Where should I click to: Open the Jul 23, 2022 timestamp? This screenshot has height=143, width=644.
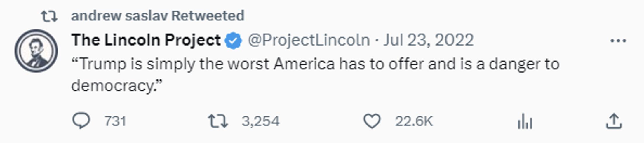click(428, 40)
